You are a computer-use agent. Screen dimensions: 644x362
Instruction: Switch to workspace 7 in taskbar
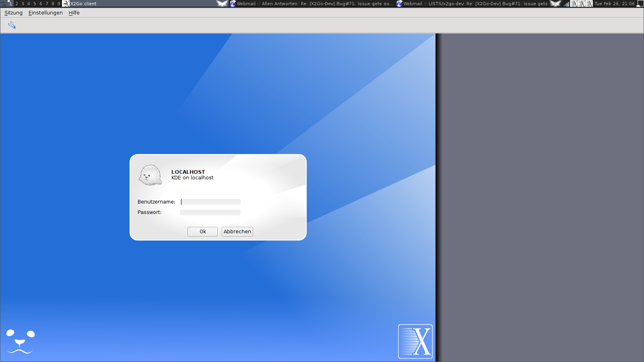tap(47, 4)
